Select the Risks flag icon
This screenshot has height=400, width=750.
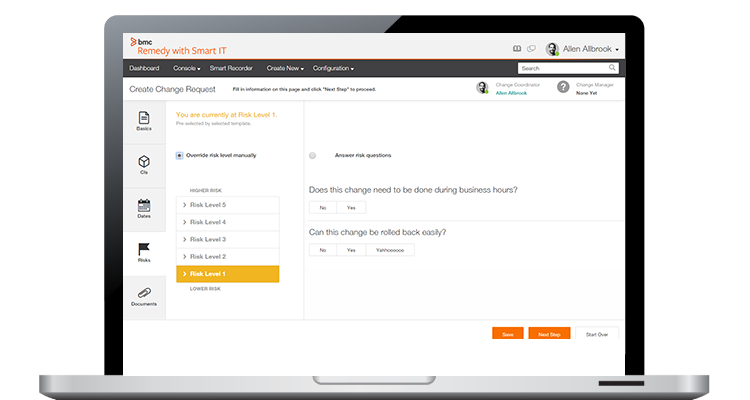144,248
